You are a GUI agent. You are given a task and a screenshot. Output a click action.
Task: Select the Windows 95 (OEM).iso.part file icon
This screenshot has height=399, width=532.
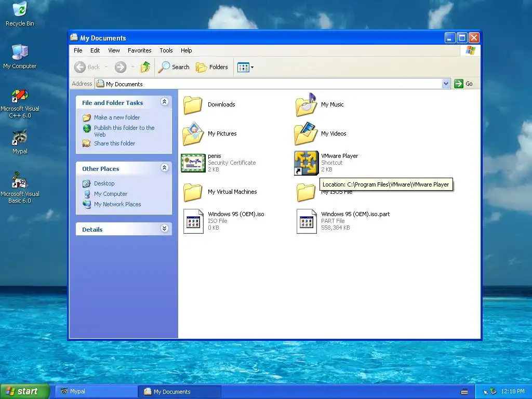[307, 221]
